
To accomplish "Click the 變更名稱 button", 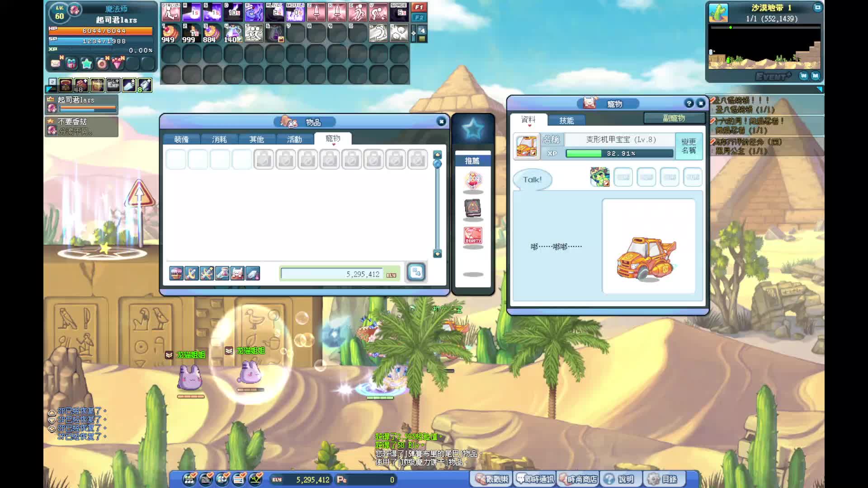I will (689, 146).
